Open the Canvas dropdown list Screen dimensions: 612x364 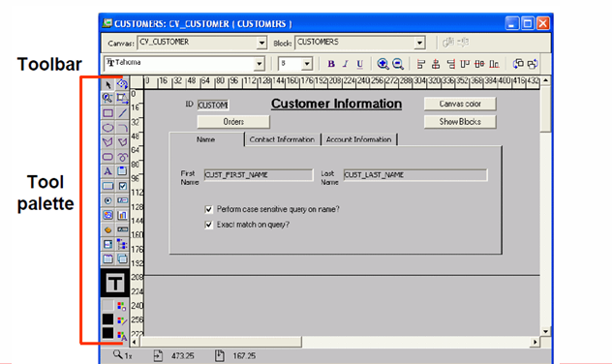pyautogui.click(x=261, y=43)
